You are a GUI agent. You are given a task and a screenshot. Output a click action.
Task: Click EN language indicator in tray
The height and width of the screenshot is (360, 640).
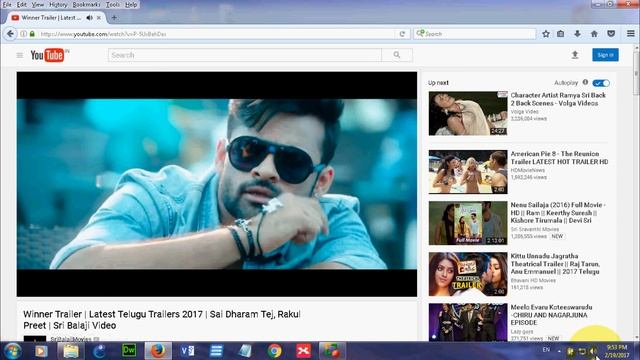click(x=546, y=350)
